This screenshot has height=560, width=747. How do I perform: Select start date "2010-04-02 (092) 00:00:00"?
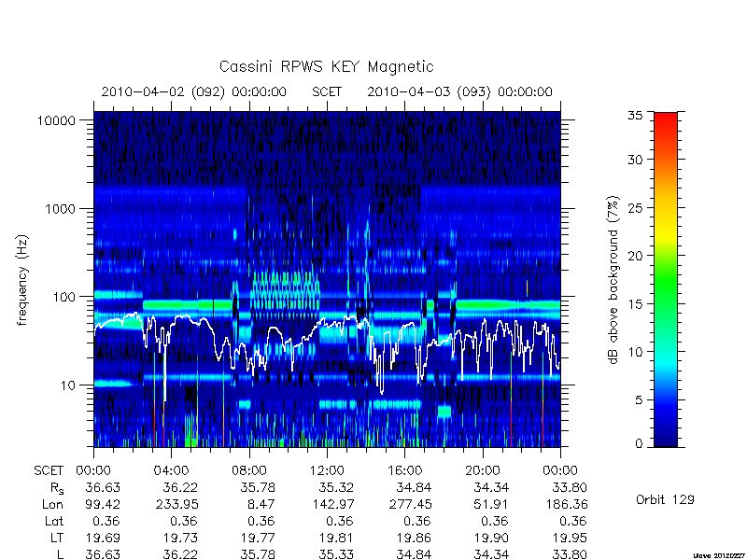194,91
